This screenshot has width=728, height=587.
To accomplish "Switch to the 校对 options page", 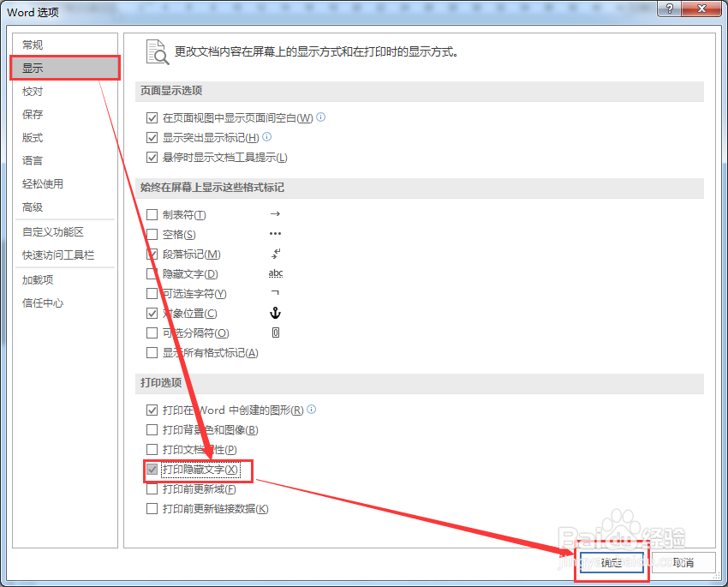I will point(33,91).
